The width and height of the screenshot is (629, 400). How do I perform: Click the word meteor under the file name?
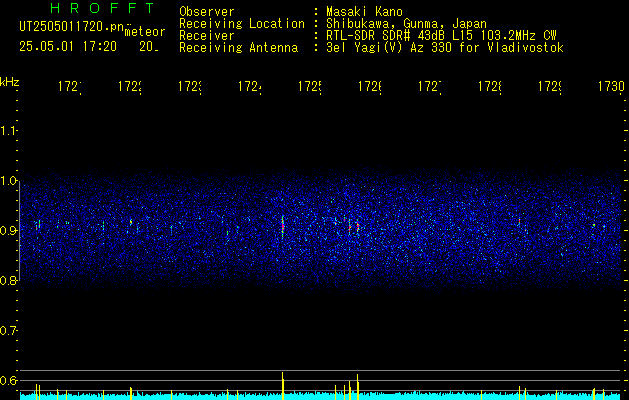click(145, 32)
